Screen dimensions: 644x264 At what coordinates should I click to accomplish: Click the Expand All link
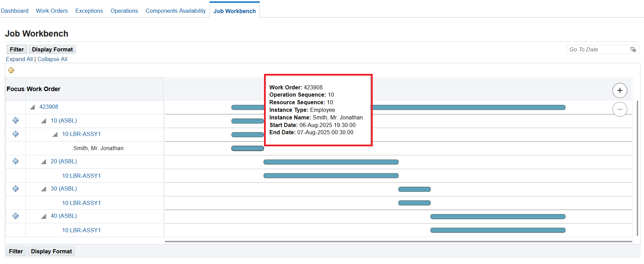[x=19, y=59]
